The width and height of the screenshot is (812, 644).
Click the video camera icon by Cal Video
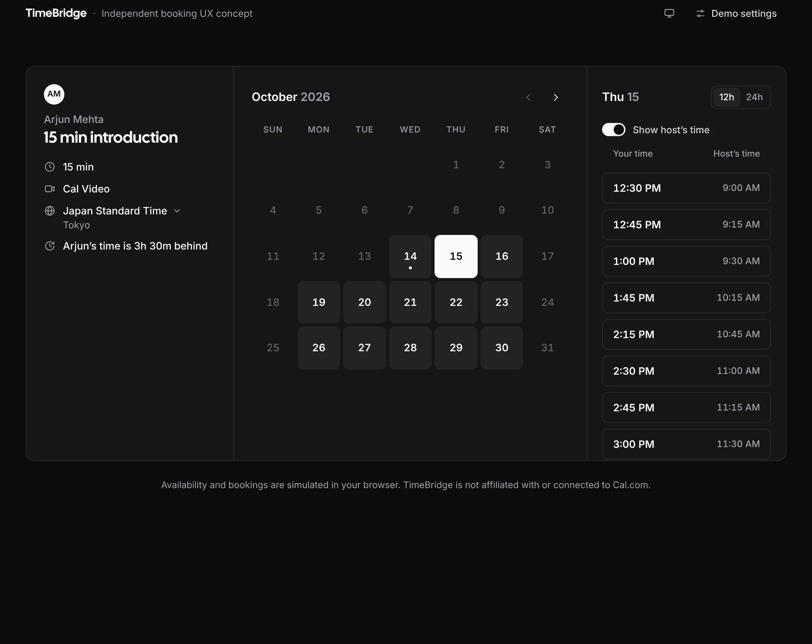coord(50,189)
